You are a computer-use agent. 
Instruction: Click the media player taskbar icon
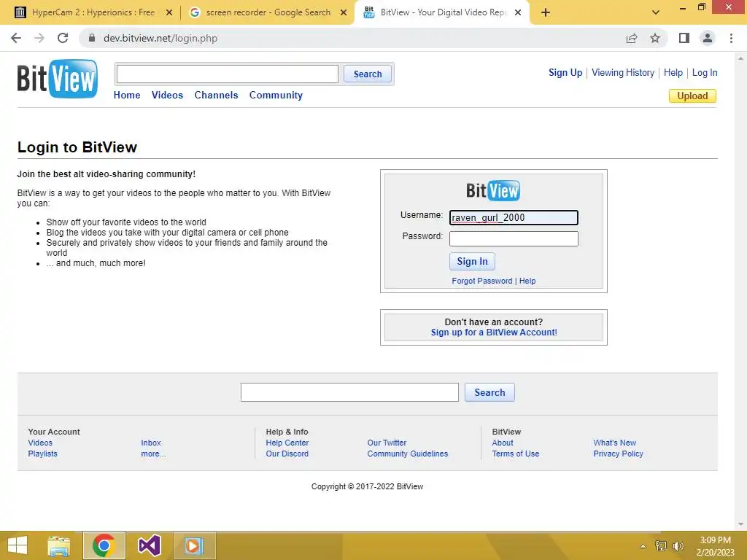[x=194, y=545]
